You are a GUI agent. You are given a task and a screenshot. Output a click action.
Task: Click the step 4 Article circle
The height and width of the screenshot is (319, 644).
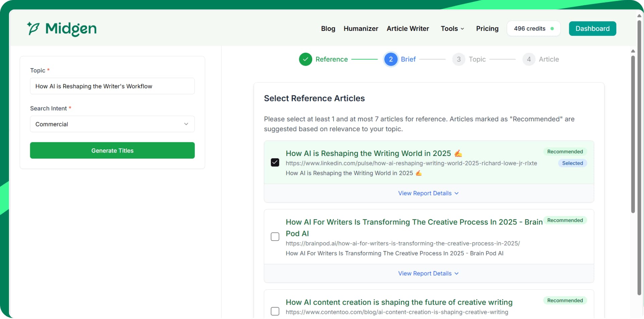click(x=529, y=59)
